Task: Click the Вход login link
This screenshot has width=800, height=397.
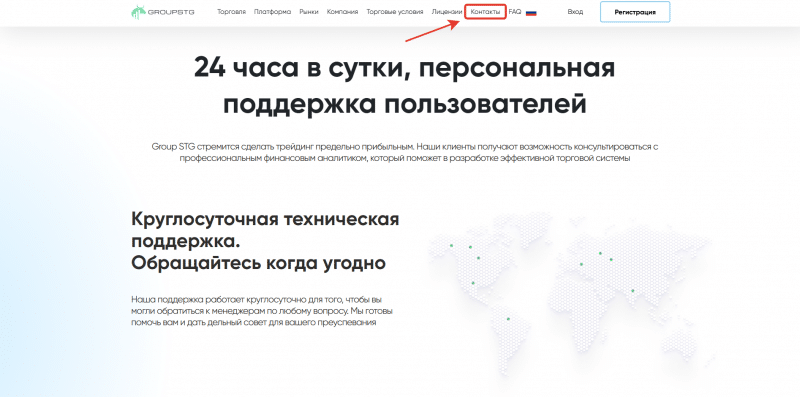Action: [575, 12]
